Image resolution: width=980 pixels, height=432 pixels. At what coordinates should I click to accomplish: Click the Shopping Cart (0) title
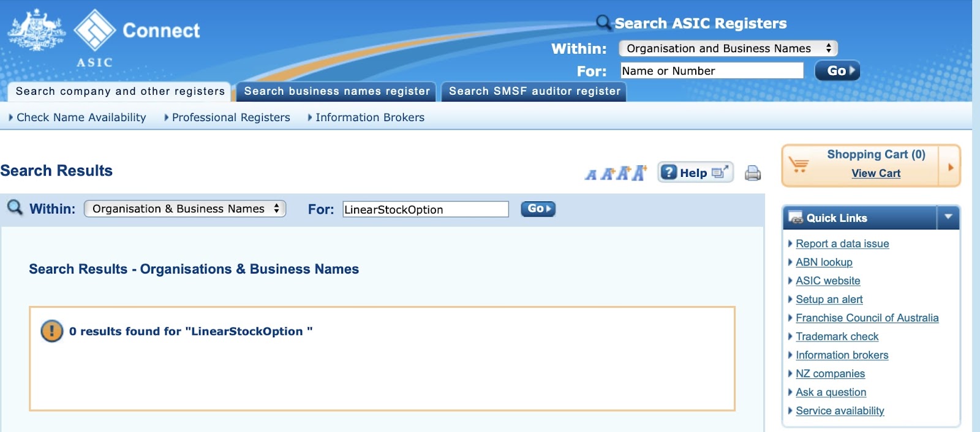(x=876, y=154)
